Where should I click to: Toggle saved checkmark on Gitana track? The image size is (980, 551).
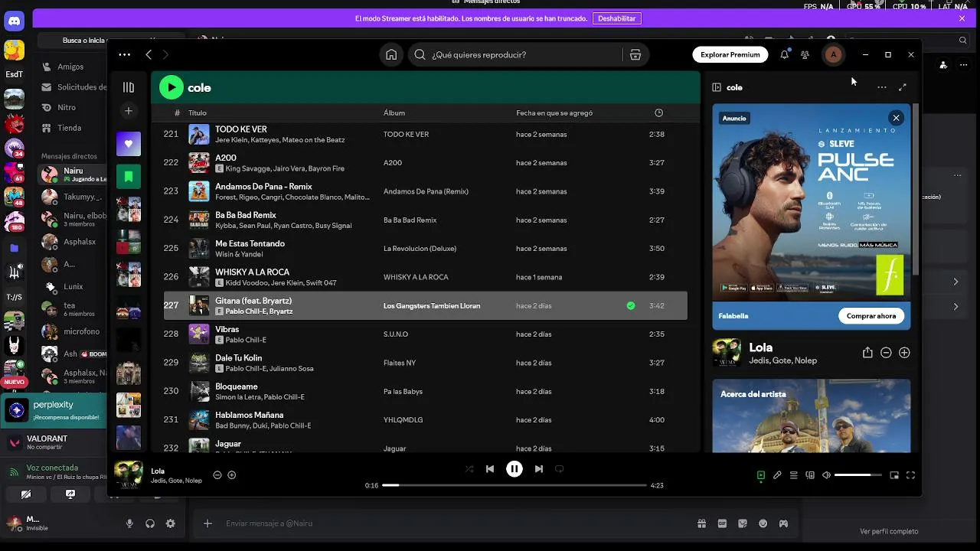coord(631,305)
